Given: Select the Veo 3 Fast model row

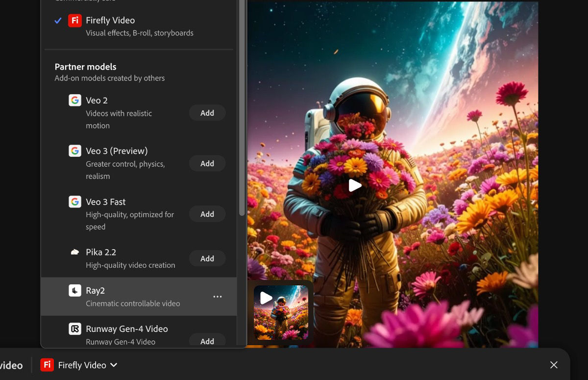Looking at the screenshot, I should click(139, 214).
